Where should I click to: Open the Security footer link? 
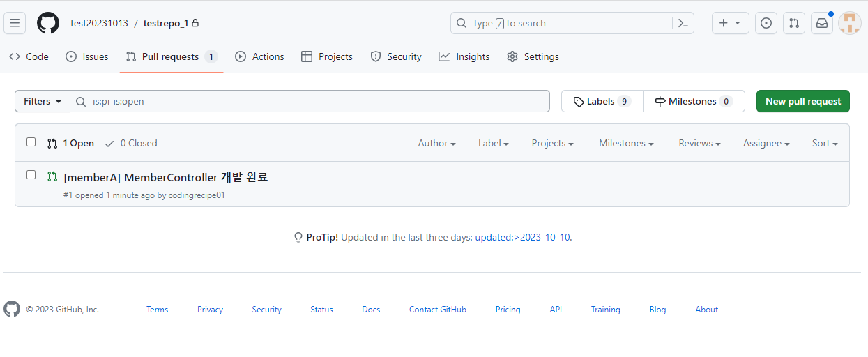(267, 310)
